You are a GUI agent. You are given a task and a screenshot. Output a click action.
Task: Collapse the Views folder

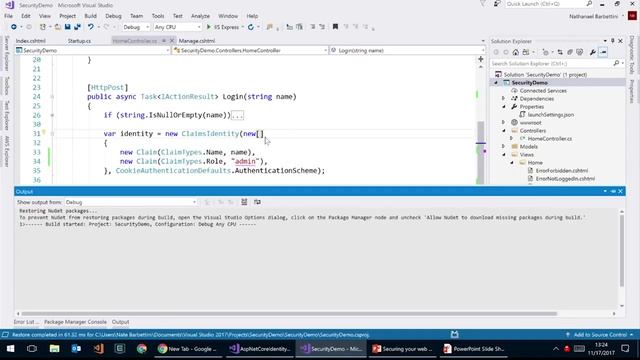pyautogui.click(x=503, y=155)
